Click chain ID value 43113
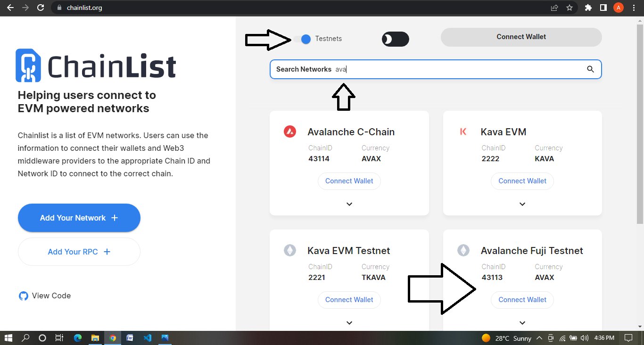The image size is (644, 345). click(492, 278)
